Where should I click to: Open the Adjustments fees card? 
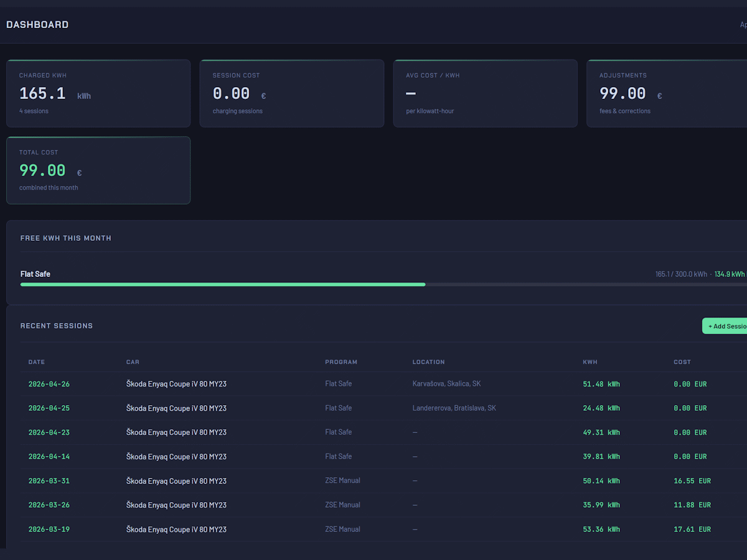coord(666,93)
